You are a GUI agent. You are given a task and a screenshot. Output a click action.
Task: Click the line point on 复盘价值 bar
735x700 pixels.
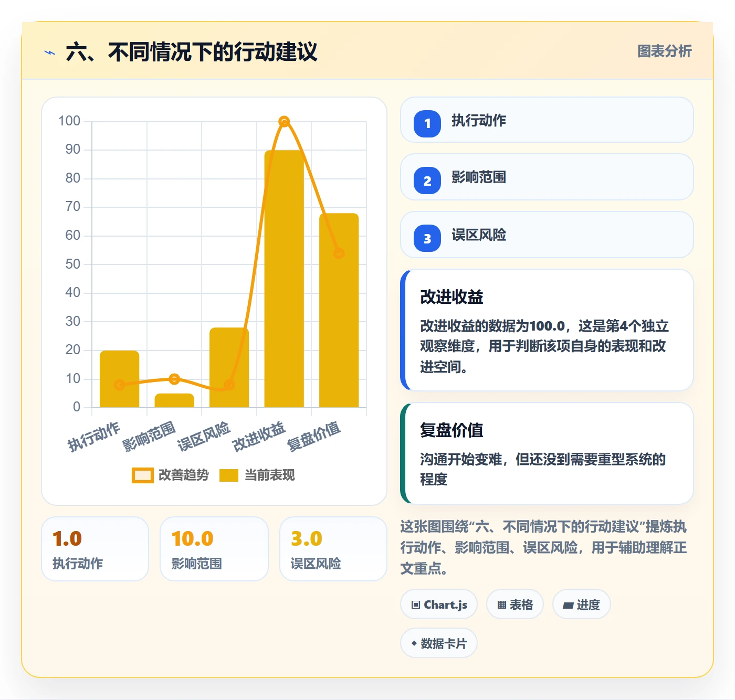[x=339, y=253]
